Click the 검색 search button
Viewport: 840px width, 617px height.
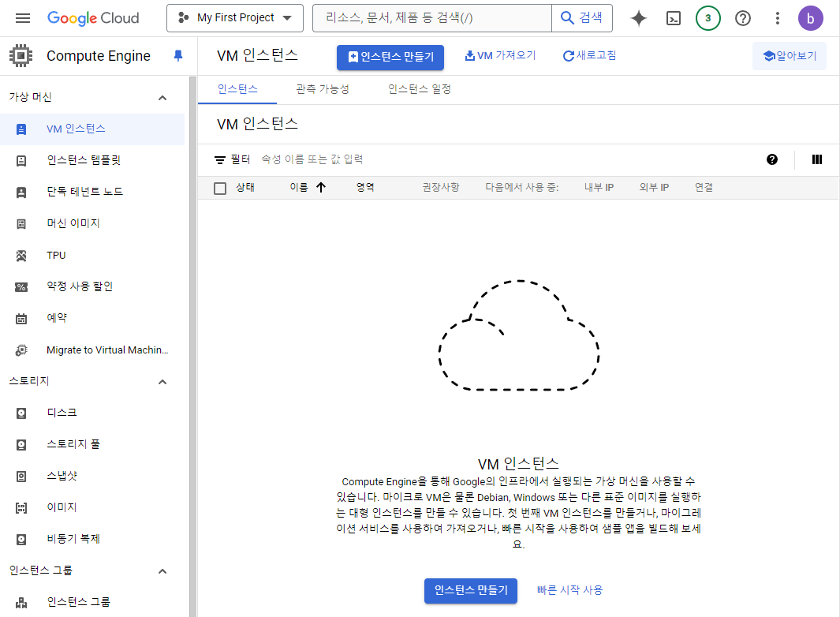582,18
